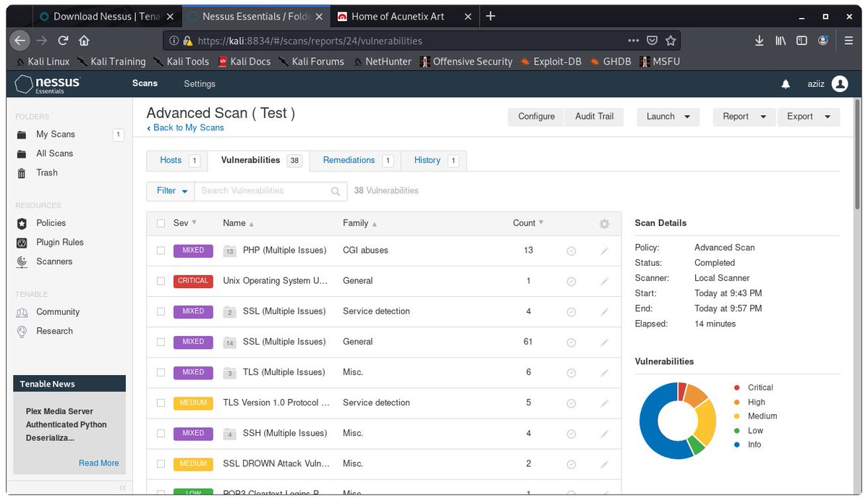Click the search magnifier icon

pyautogui.click(x=336, y=191)
